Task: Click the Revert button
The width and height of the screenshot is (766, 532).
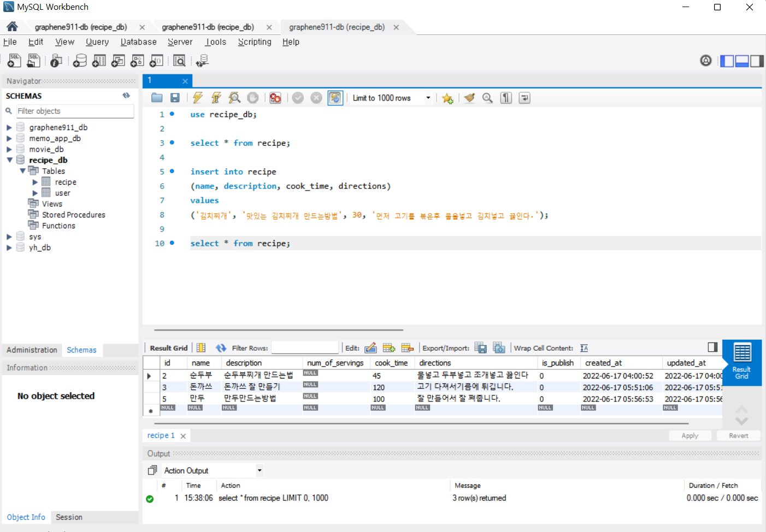Action: coord(738,435)
